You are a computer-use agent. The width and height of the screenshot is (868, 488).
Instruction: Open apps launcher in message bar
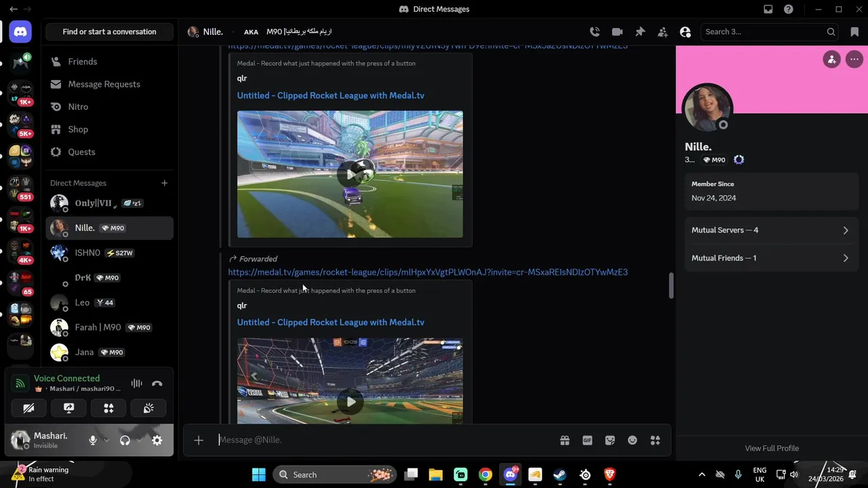pos(655,441)
